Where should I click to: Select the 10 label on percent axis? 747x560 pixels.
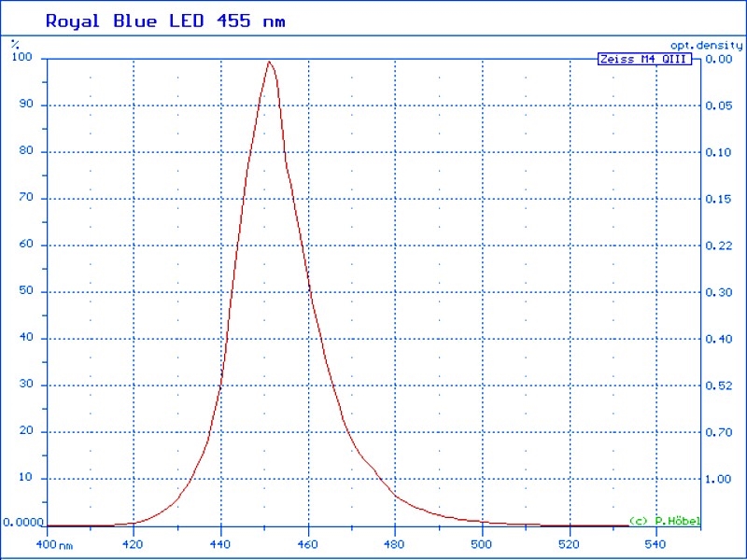pos(25,478)
